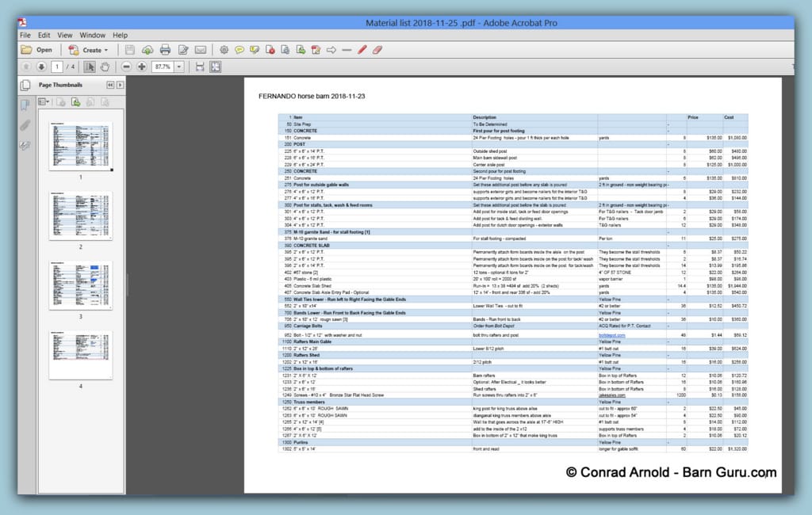The image size is (812, 515).
Task: Toggle the selection arrow tool
Action: coord(90,67)
